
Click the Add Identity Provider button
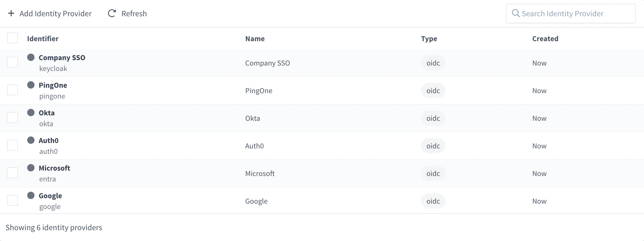tap(50, 13)
